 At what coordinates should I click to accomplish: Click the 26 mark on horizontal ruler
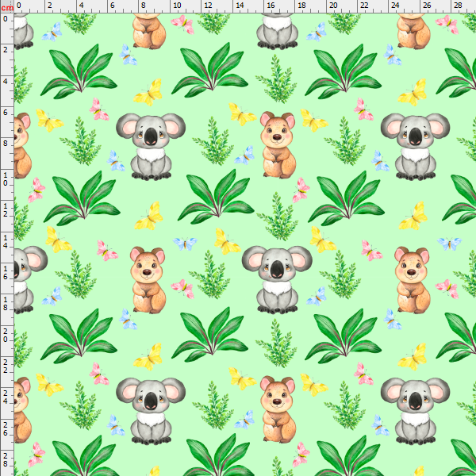coord(427,6)
